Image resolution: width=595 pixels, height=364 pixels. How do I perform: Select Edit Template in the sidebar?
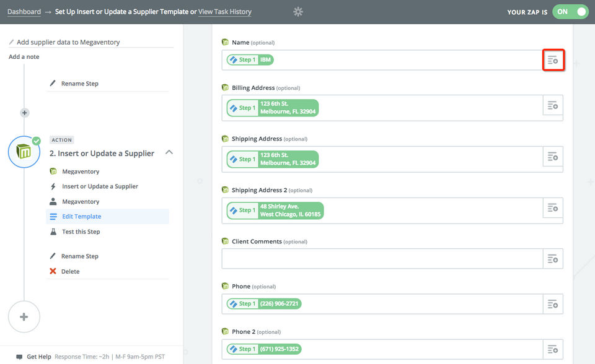point(81,217)
